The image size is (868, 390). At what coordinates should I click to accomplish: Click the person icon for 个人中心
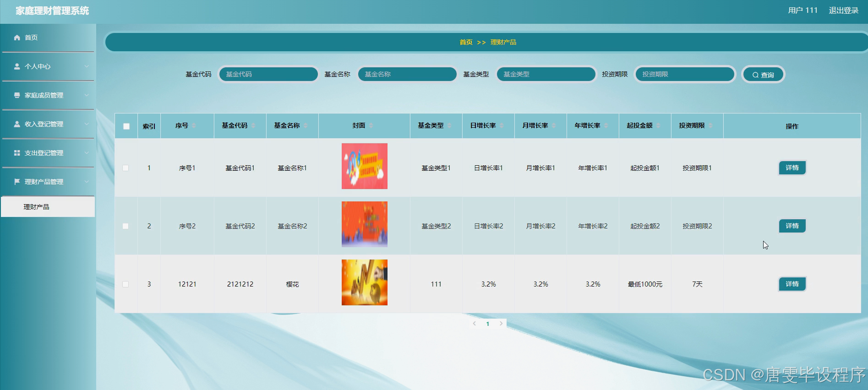[x=17, y=66]
